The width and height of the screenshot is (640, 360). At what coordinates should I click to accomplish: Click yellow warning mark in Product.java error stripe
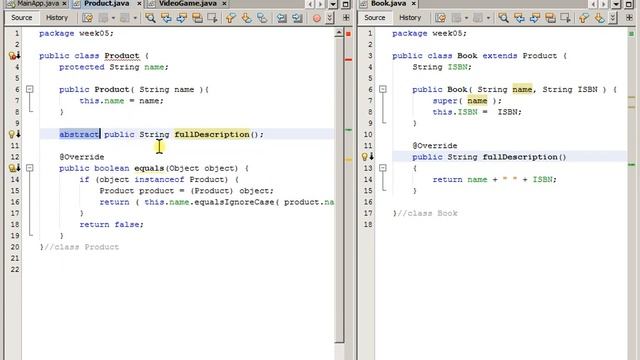(x=348, y=160)
